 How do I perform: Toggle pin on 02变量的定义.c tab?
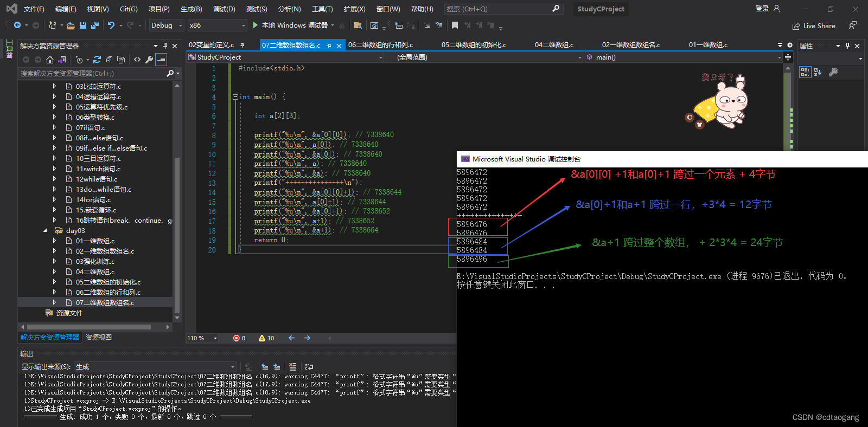[242, 45]
